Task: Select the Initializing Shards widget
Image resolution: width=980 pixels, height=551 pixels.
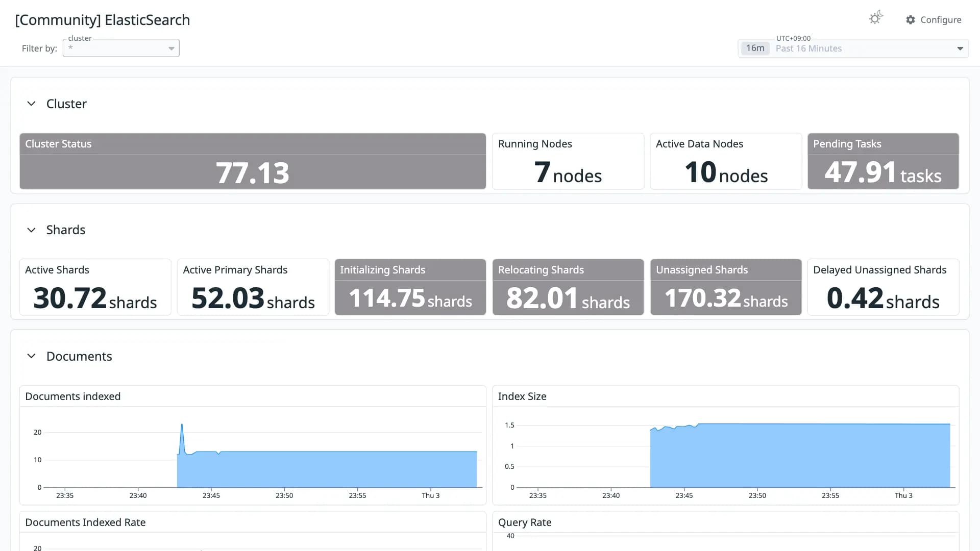Action: [410, 287]
